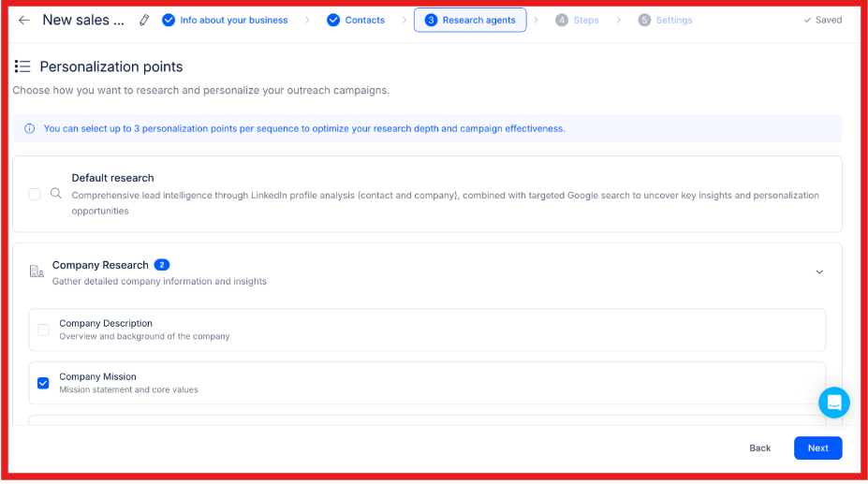Select the Research agents step

[x=470, y=20]
